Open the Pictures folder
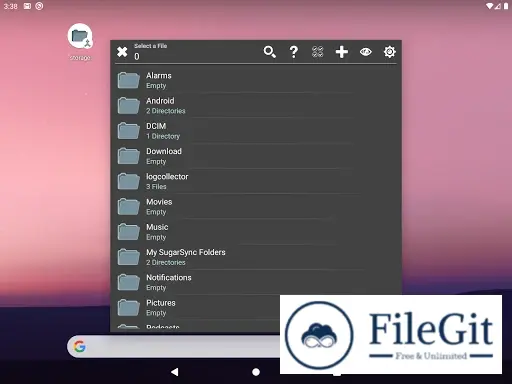The width and height of the screenshot is (512, 384). click(197, 307)
